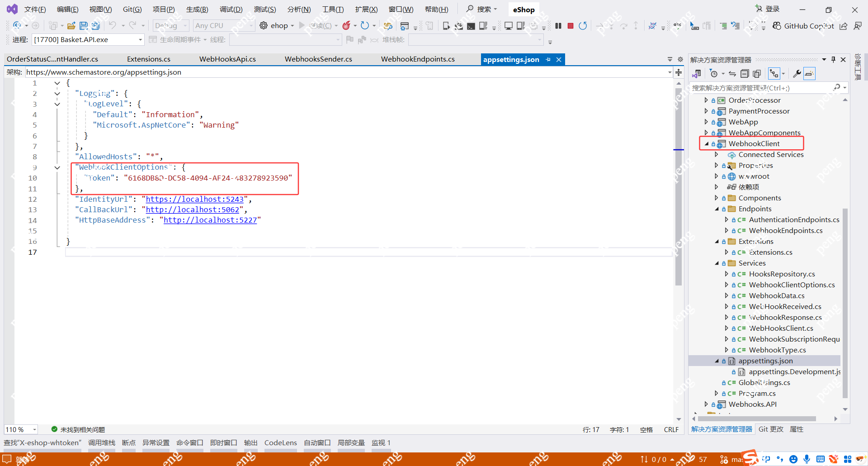
Task: Collapse the WebhookClient project node
Action: point(707,144)
